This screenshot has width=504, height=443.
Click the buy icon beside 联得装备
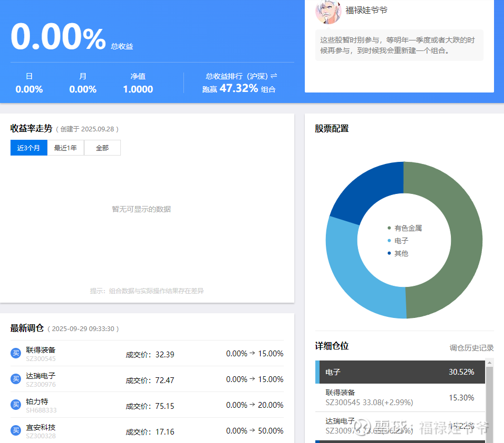[16, 353]
